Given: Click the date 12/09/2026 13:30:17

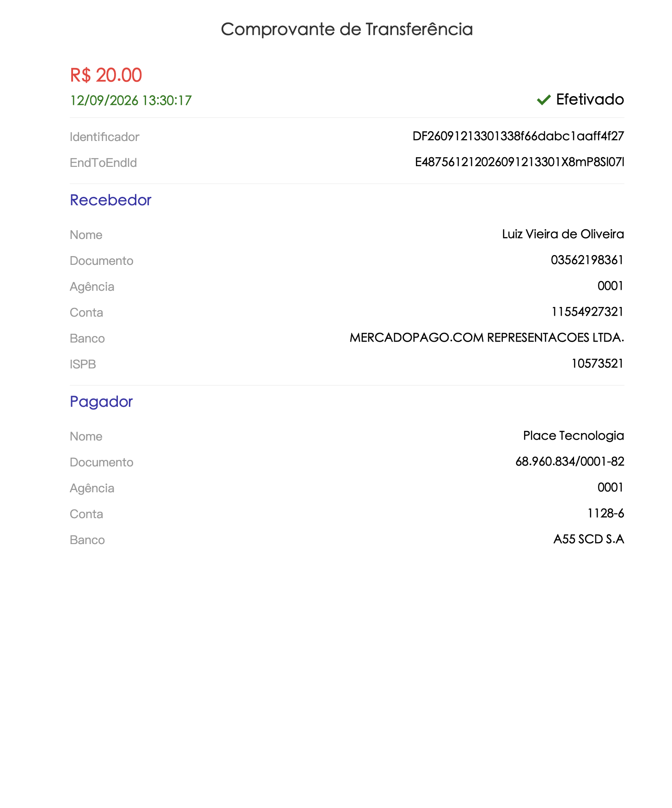Looking at the screenshot, I should tap(131, 101).
